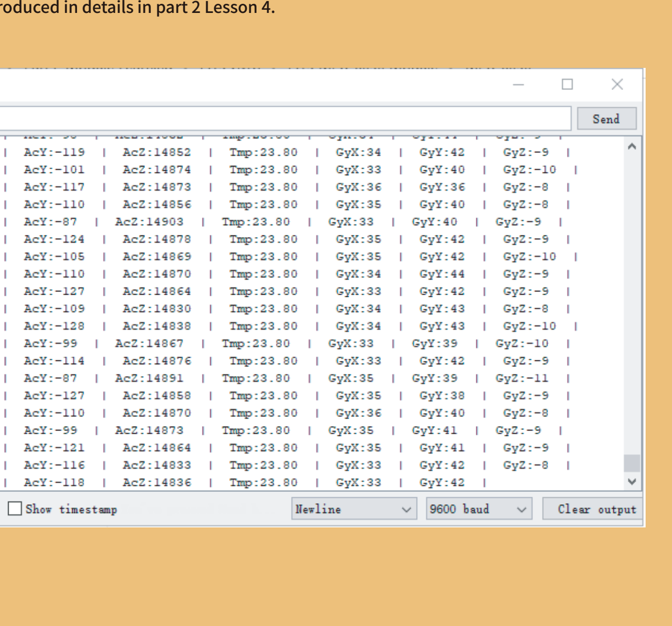
Task: Click the value AcY:-119
Action: coord(54,152)
